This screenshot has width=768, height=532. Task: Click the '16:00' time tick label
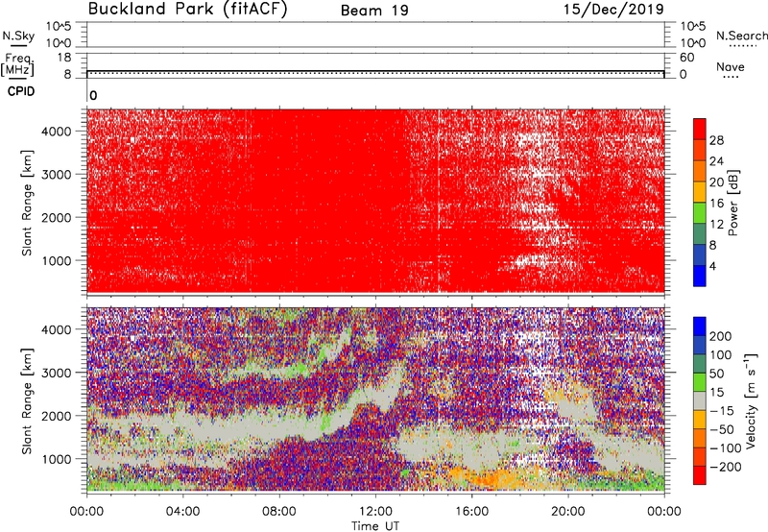point(471,512)
